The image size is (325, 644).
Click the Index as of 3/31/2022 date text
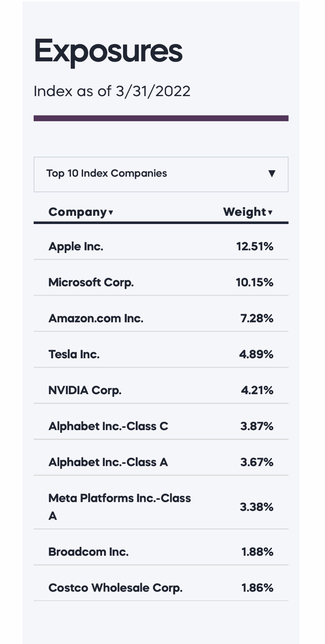[x=112, y=91]
